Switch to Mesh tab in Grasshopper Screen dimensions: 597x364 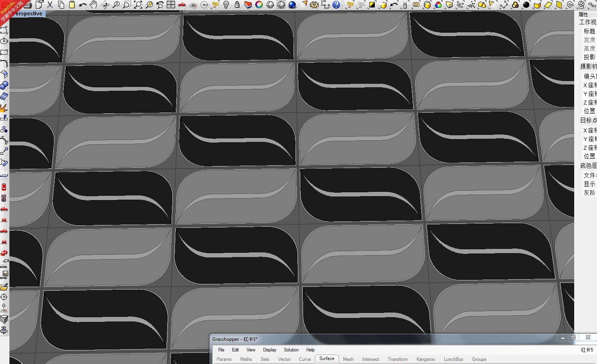[x=348, y=359]
